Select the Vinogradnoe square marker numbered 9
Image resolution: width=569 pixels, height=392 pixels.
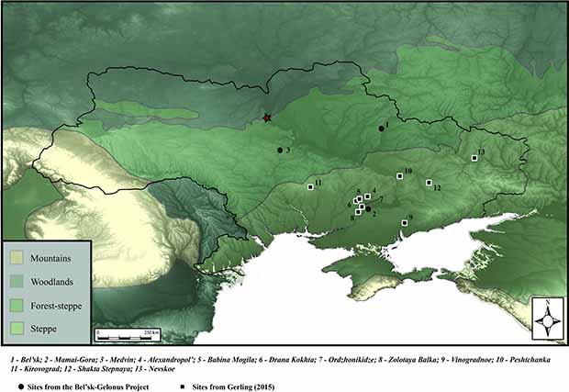point(405,222)
